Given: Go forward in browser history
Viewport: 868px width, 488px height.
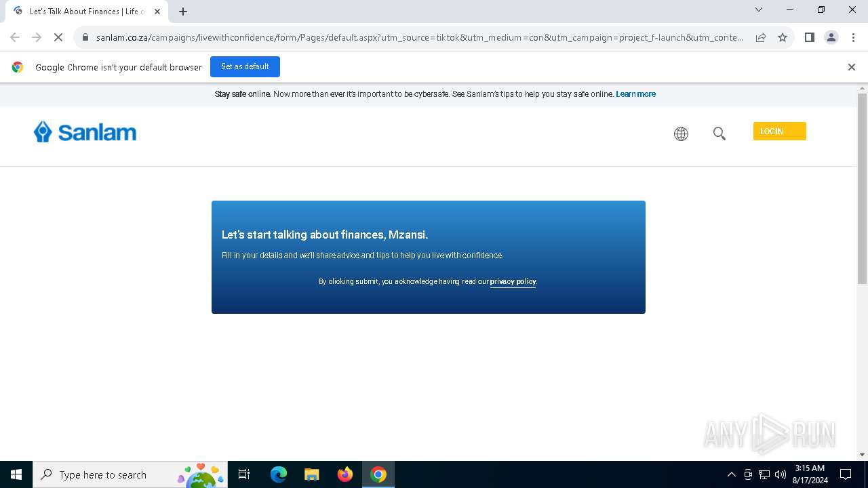Looking at the screenshot, I should tap(37, 37).
